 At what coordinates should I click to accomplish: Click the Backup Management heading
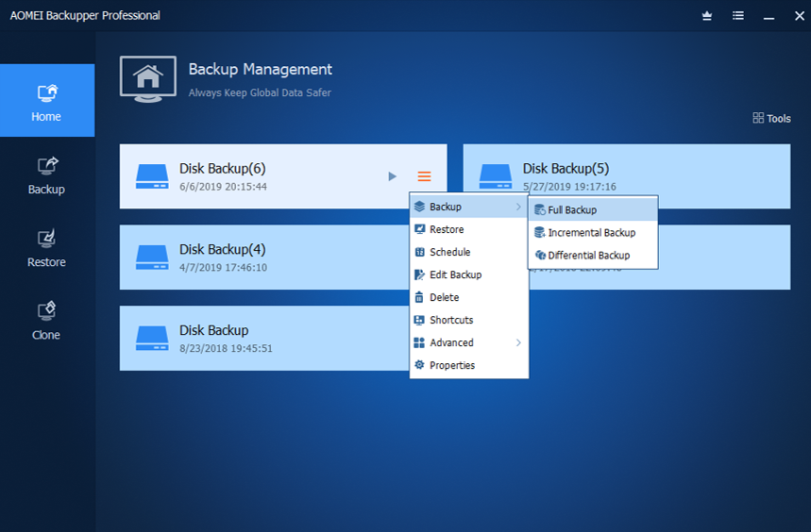pyautogui.click(x=261, y=69)
